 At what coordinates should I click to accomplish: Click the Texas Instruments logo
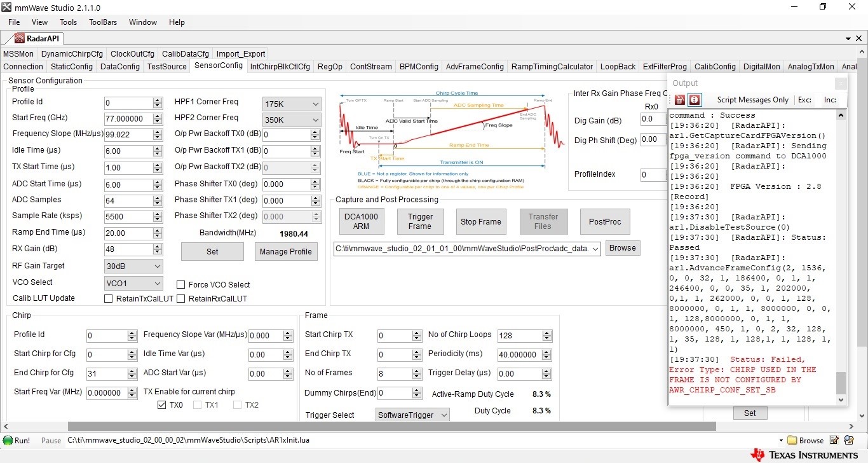click(x=804, y=455)
